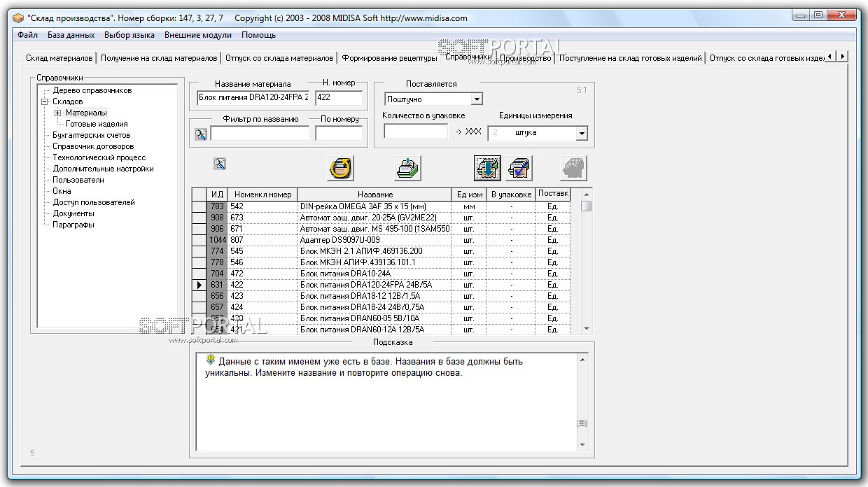Open the Внешние модули menu
This screenshot has width=868, height=487.
pos(199,34)
